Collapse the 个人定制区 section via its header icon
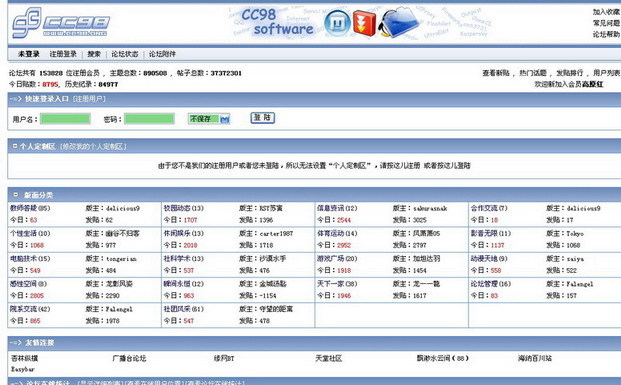 point(15,146)
